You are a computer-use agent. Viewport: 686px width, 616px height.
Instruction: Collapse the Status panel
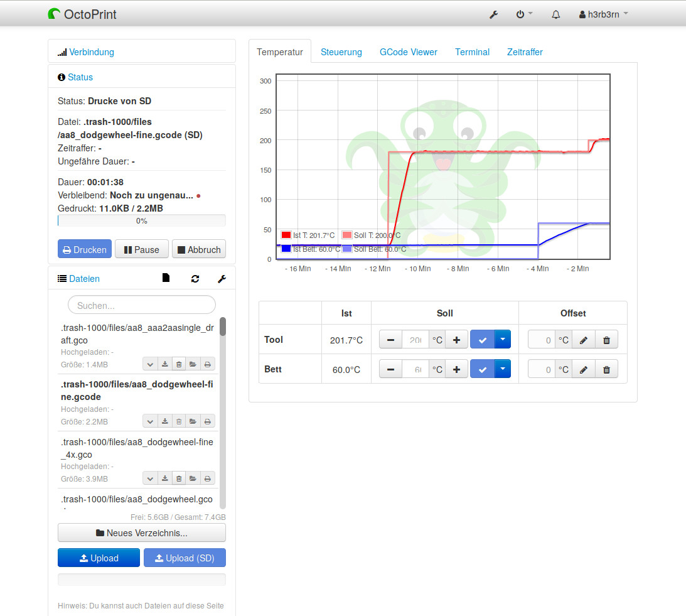pyautogui.click(x=80, y=77)
